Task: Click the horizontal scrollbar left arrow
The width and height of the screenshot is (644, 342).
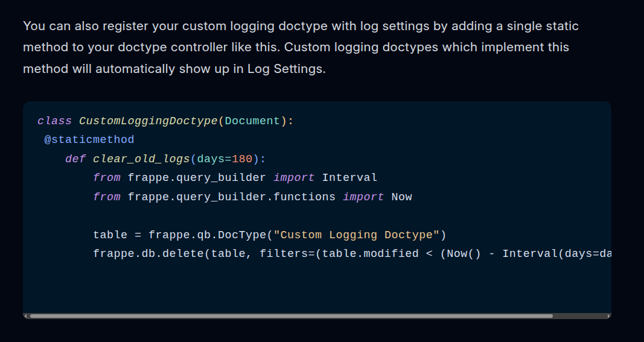Action: 26,315
